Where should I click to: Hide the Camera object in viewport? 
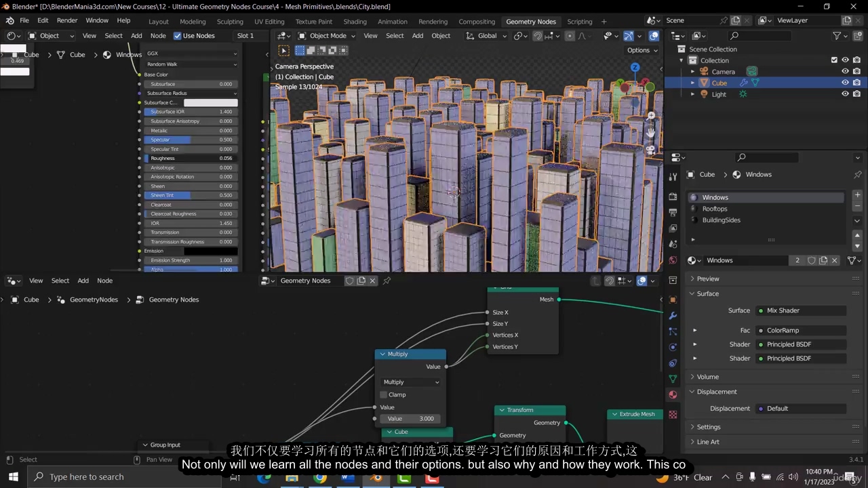tap(845, 71)
